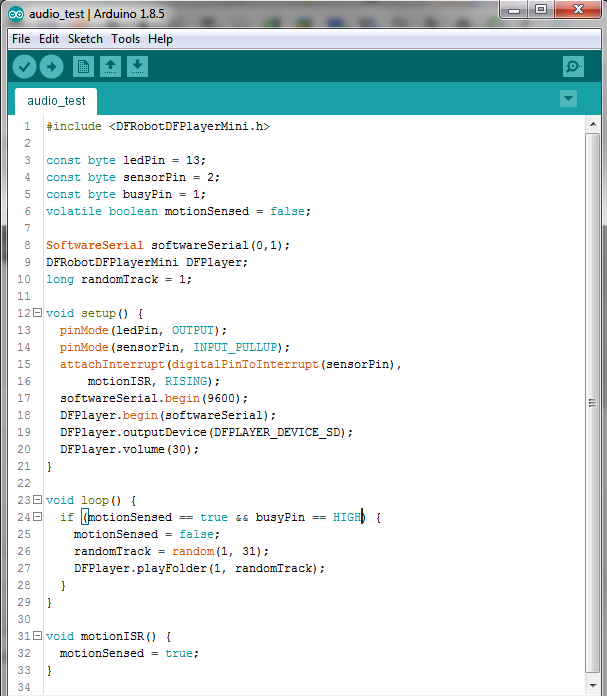Collapse the motionISR() function fold marker
607x696 pixels.
pyautogui.click(x=38, y=636)
